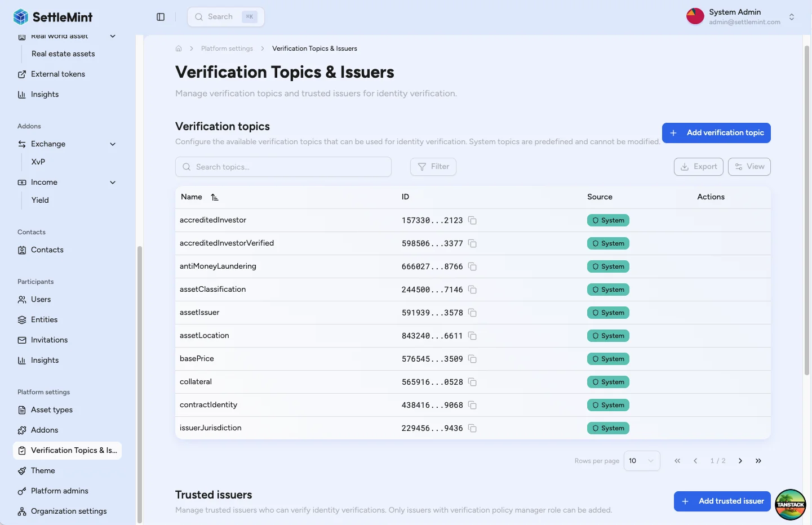Click the SettleMint logo icon
This screenshot has height=525, width=812.
tap(20, 16)
